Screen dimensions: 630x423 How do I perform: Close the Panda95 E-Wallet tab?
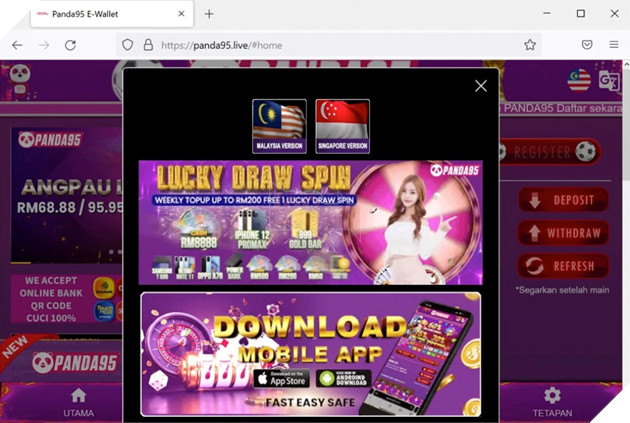click(181, 14)
